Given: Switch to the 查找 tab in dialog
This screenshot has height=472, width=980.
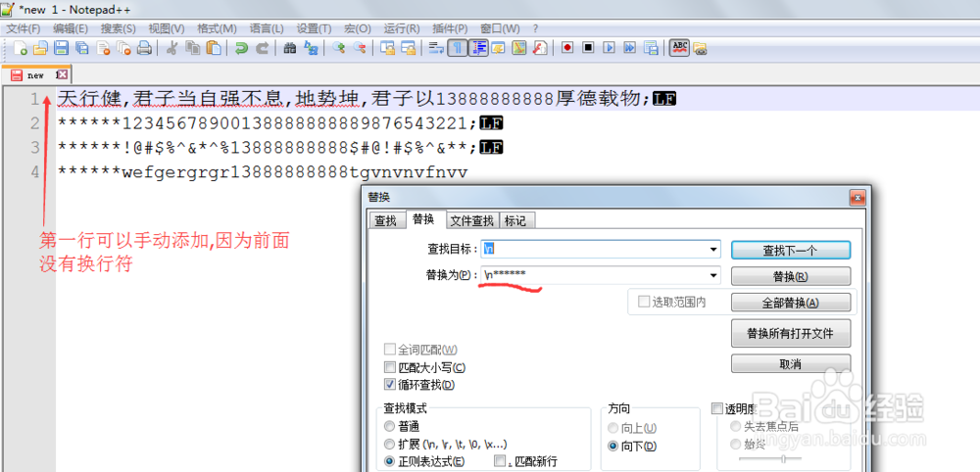Looking at the screenshot, I should [x=385, y=220].
